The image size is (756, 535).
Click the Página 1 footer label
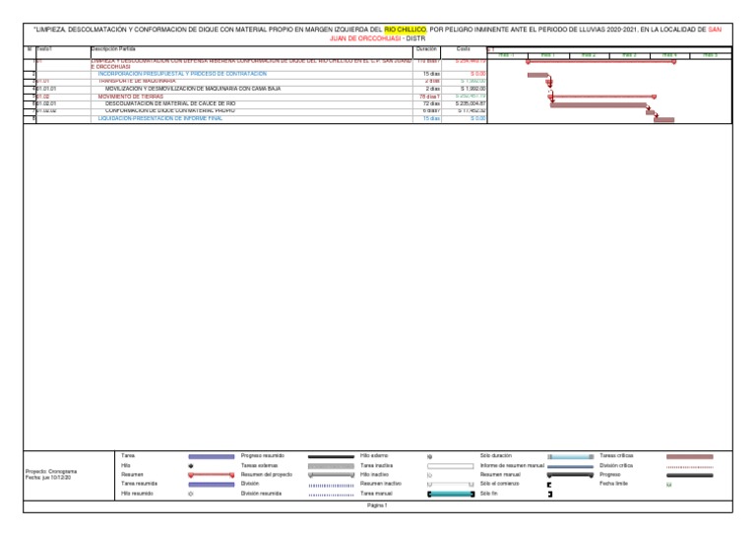[x=377, y=505]
